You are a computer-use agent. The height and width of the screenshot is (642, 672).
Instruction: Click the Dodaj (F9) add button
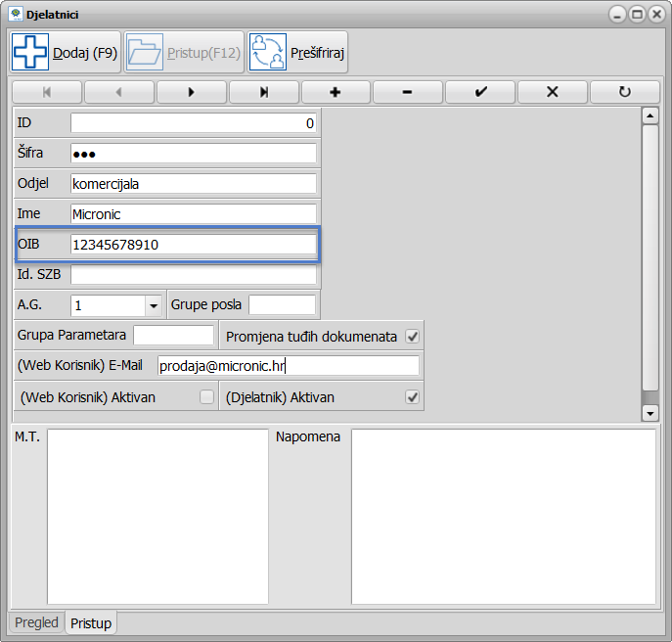[66, 53]
